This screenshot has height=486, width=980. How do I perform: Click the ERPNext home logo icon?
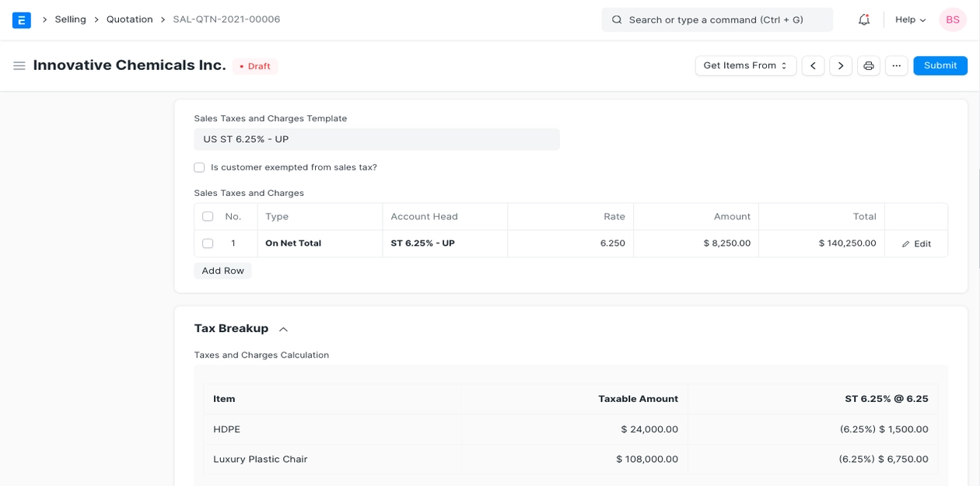click(x=22, y=19)
